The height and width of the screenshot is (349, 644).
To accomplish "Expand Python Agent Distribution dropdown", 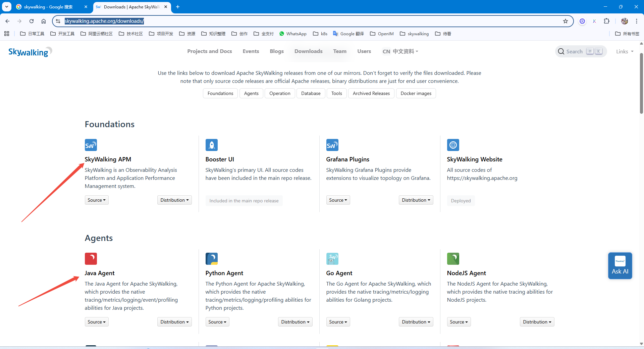I will [295, 322].
